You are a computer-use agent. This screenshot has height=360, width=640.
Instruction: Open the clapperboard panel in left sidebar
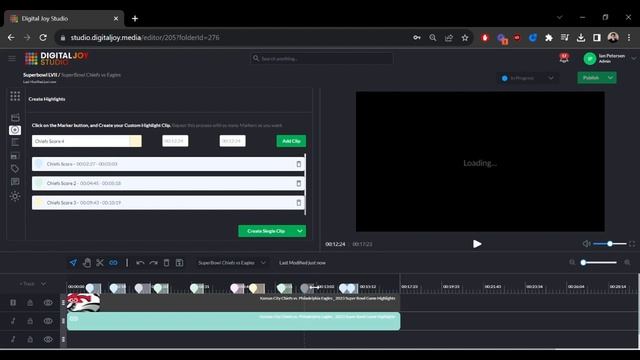click(15, 118)
